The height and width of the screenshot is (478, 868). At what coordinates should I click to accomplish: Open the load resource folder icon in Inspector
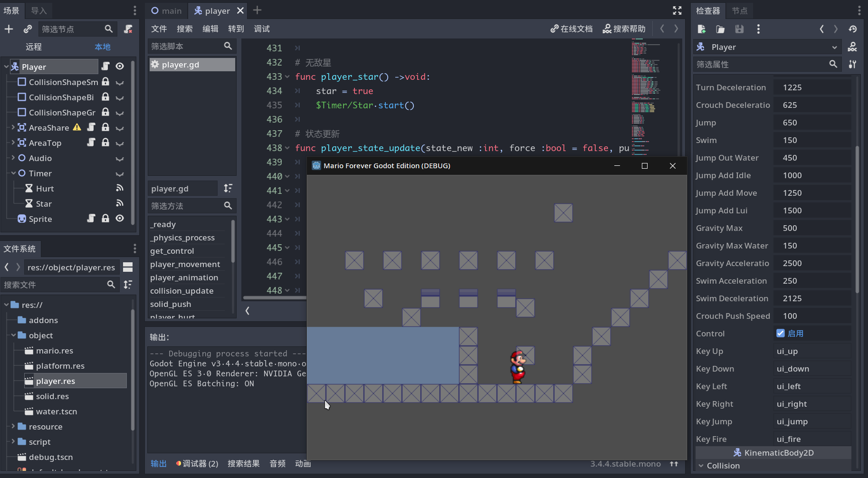click(x=720, y=29)
